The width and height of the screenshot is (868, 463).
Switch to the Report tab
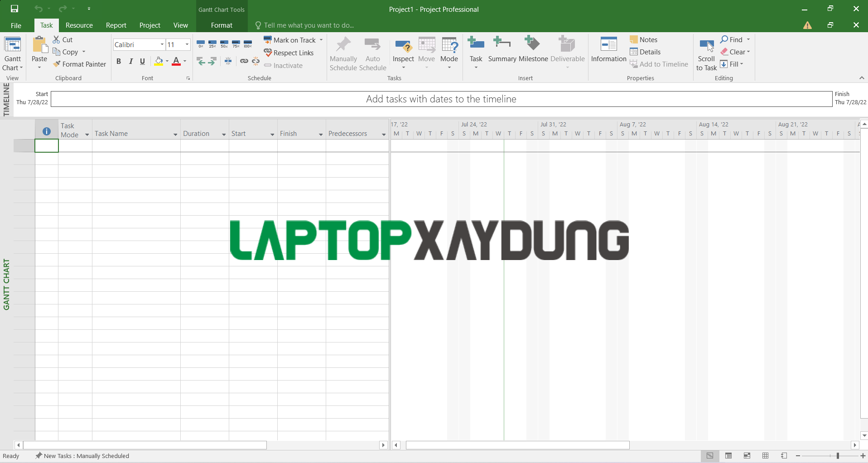click(116, 25)
